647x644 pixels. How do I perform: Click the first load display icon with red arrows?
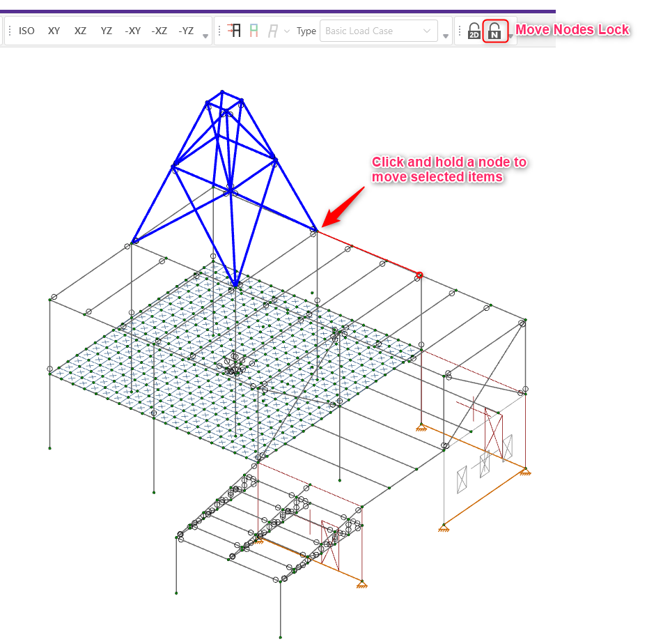click(x=235, y=31)
